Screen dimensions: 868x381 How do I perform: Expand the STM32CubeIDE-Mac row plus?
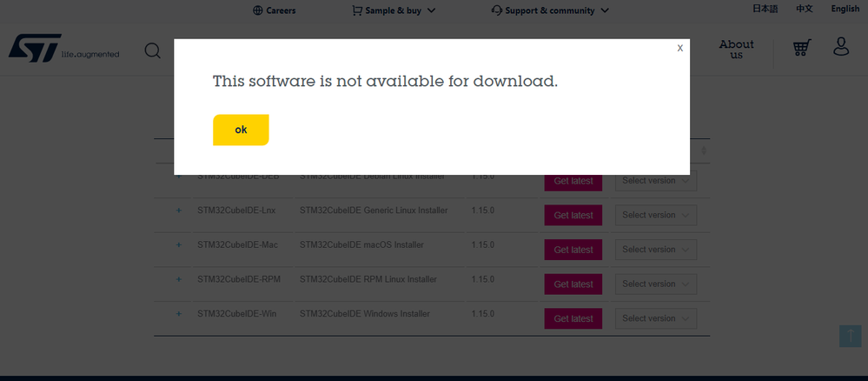(178, 245)
